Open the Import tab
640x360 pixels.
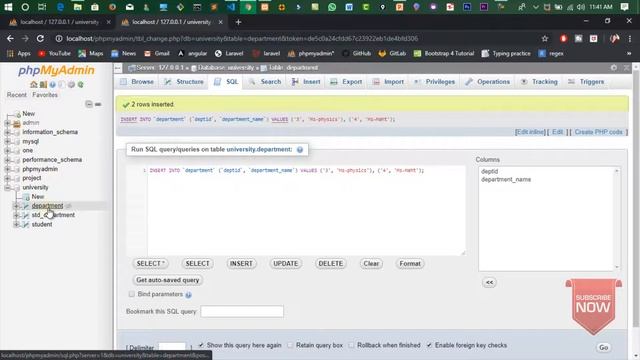pyautogui.click(x=388, y=82)
